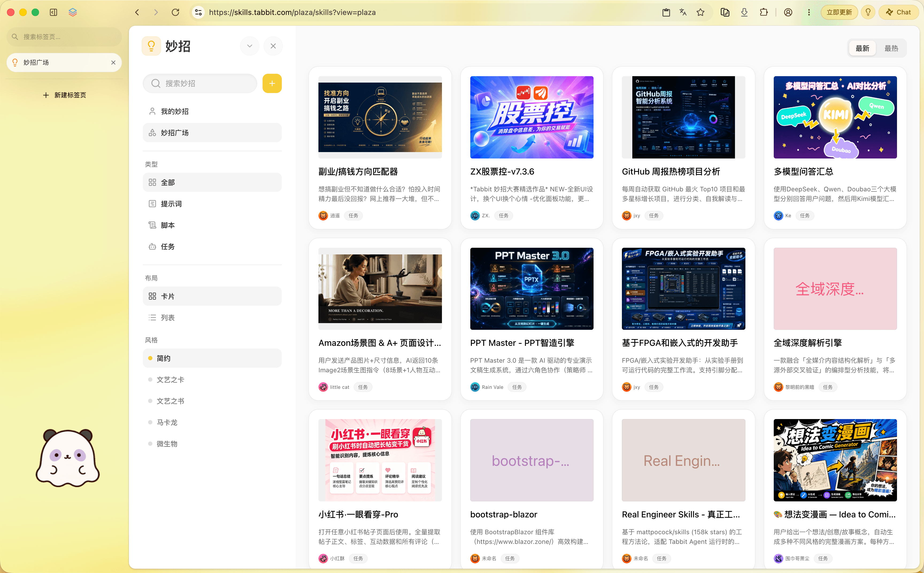Open 我的妙招 section
Viewport: 924px width, 573px height.
tap(212, 111)
